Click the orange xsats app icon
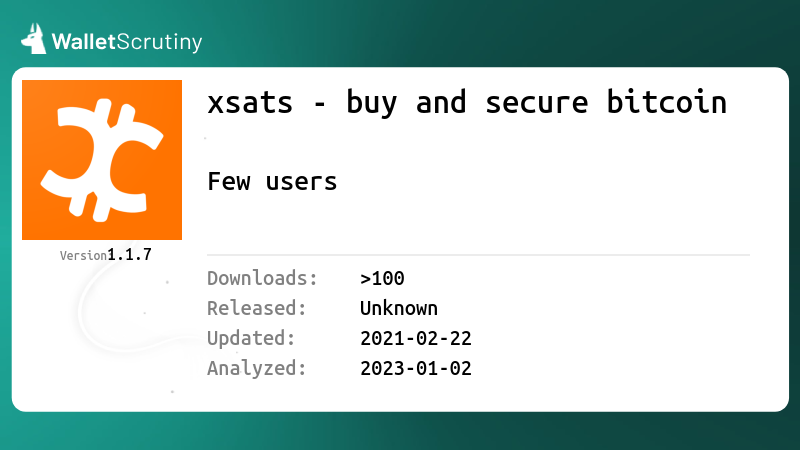800x450 pixels. click(102, 160)
